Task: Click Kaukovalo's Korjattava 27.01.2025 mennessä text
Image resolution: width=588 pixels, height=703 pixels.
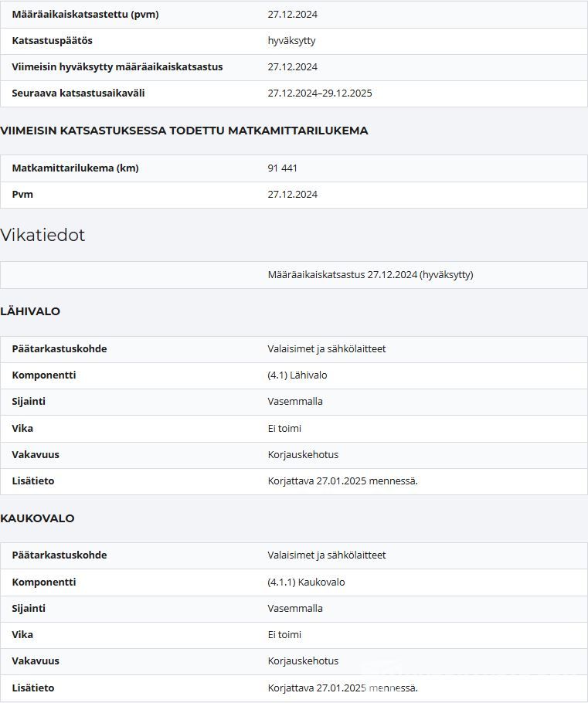Action: tap(342, 688)
